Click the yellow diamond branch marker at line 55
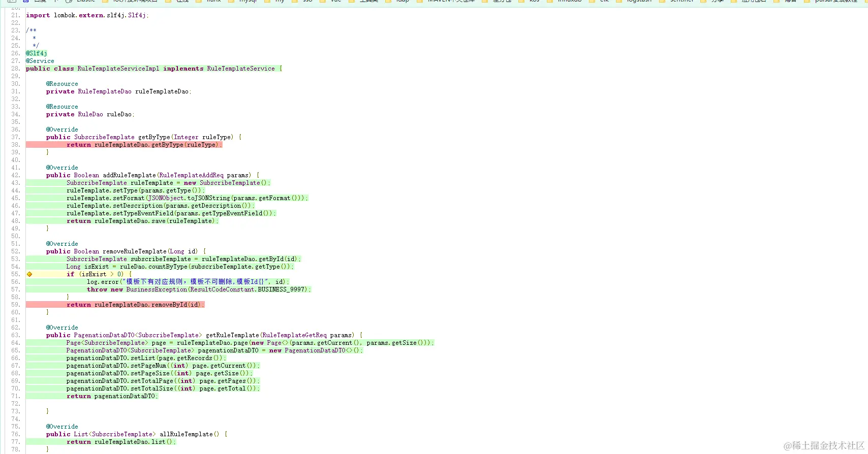The width and height of the screenshot is (868, 454). coord(29,274)
